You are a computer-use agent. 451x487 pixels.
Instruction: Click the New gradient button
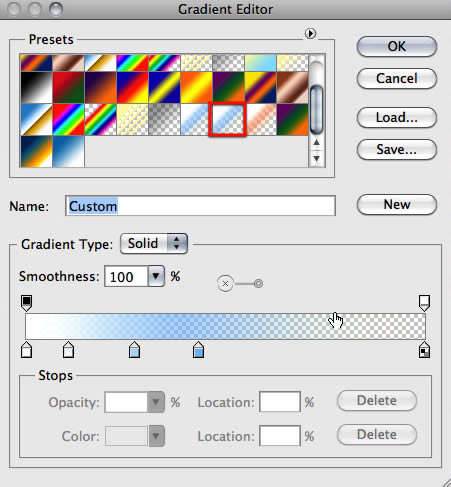click(x=397, y=204)
